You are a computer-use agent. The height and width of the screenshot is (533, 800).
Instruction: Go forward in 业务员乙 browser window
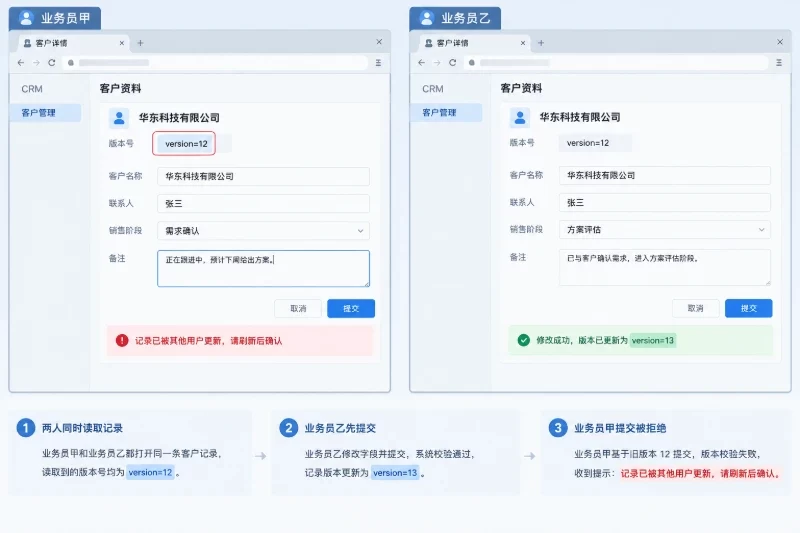(437, 63)
